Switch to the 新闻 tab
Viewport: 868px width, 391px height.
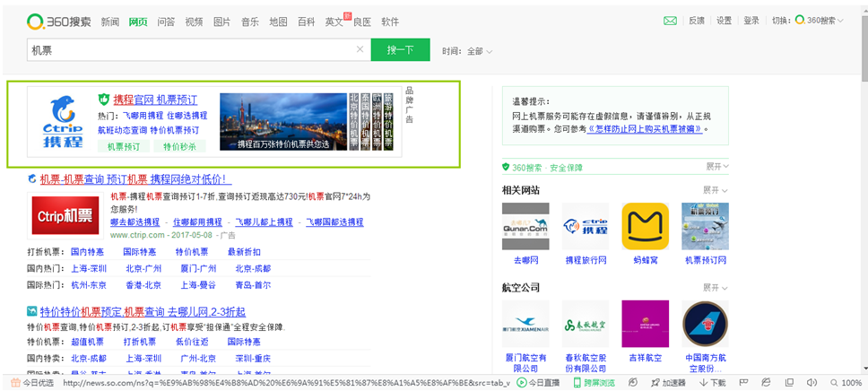coord(109,22)
